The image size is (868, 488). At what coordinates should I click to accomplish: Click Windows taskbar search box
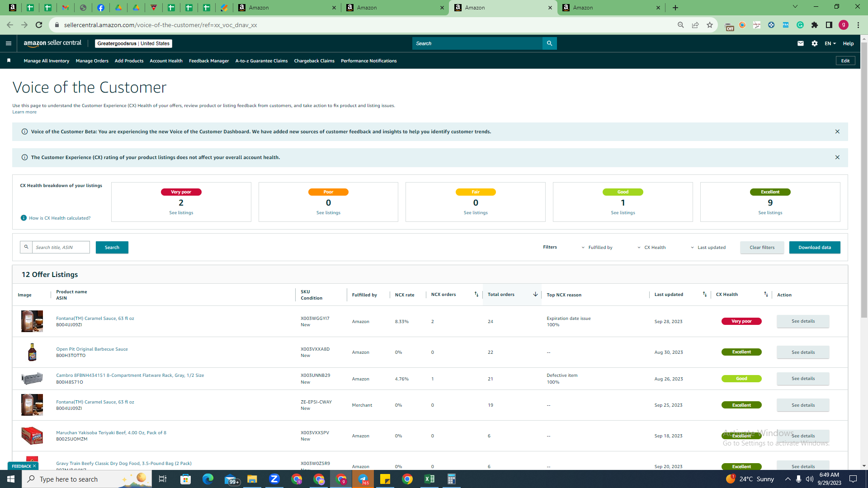coord(86,479)
